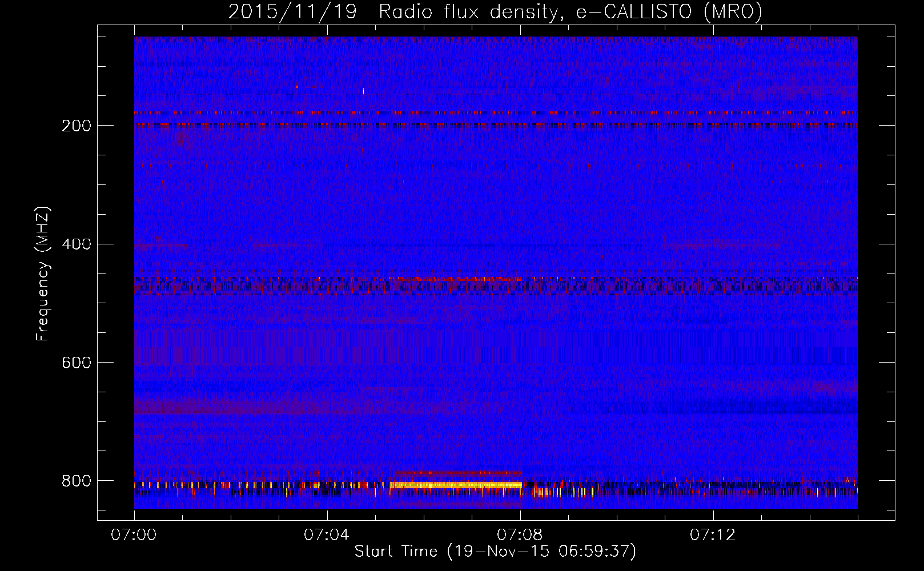Click the bright yellow burst band near 800 MHz
The image size is (924, 571).
[456, 485]
